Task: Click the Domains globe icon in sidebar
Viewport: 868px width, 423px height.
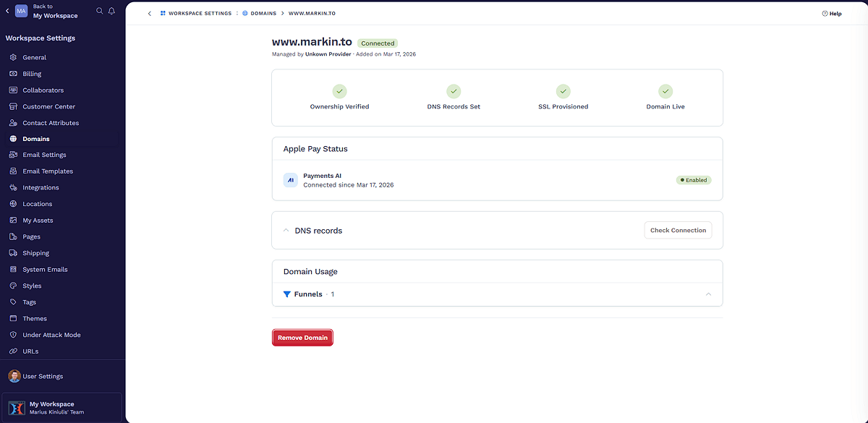Action: point(14,139)
